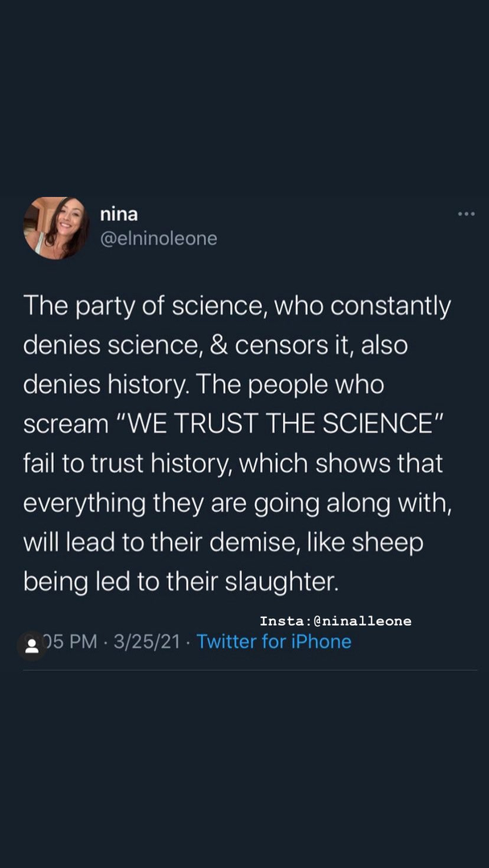Click the 3/25/21 tweet date
The width and height of the screenshot is (489, 868).
pos(147,641)
